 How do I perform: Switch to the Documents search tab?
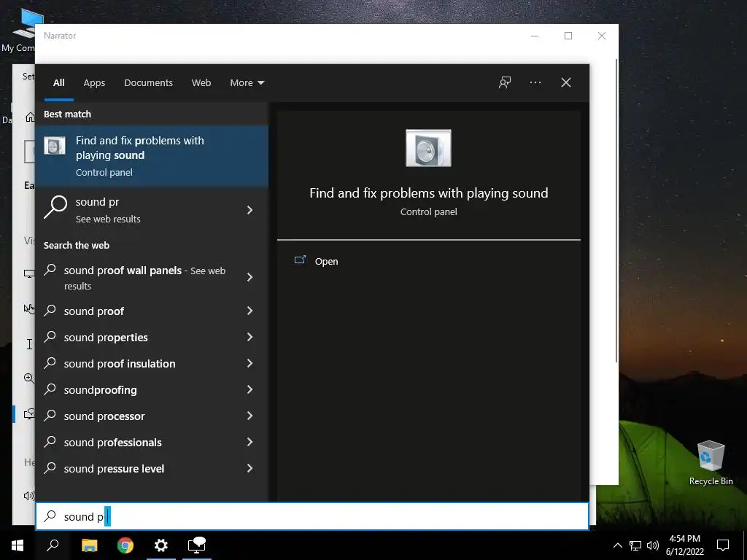[148, 82]
